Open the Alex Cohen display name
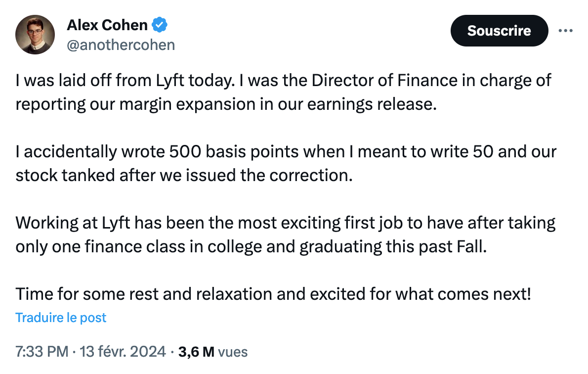This screenshot has width=588, height=374. pos(107,25)
